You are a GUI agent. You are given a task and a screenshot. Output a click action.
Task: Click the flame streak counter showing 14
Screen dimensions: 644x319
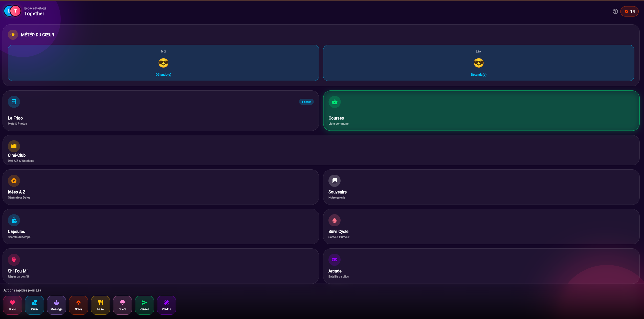(629, 11)
